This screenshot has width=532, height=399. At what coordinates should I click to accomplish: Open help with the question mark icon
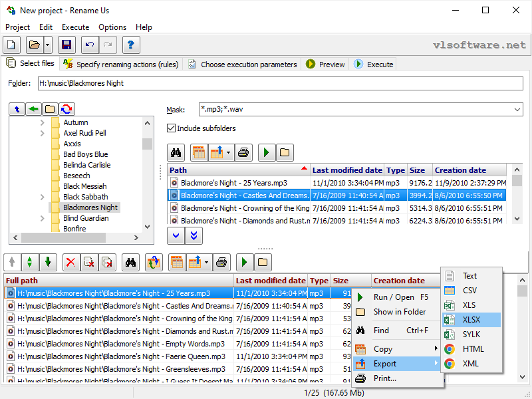(x=131, y=45)
